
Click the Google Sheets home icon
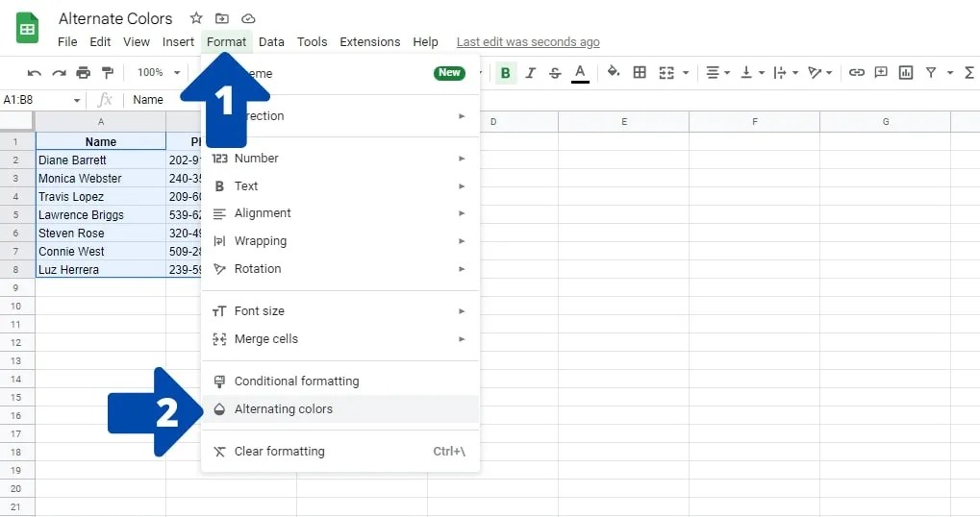point(27,28)
